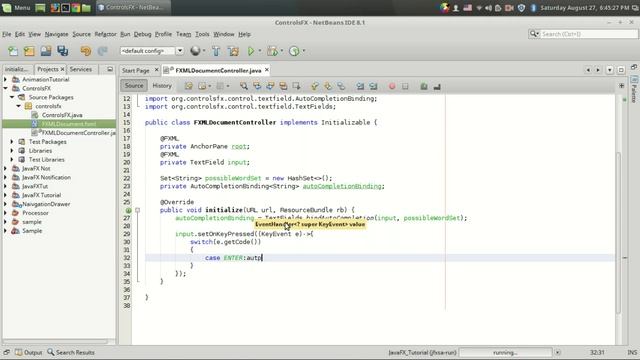
Task: Click the New File toolbar icon
Action: [13, 51]
